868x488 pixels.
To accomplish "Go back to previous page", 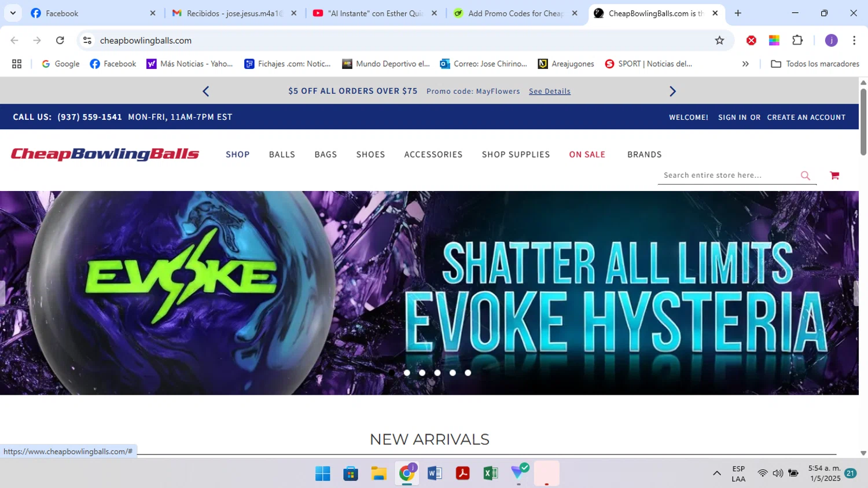I will (x=14, y=41).
